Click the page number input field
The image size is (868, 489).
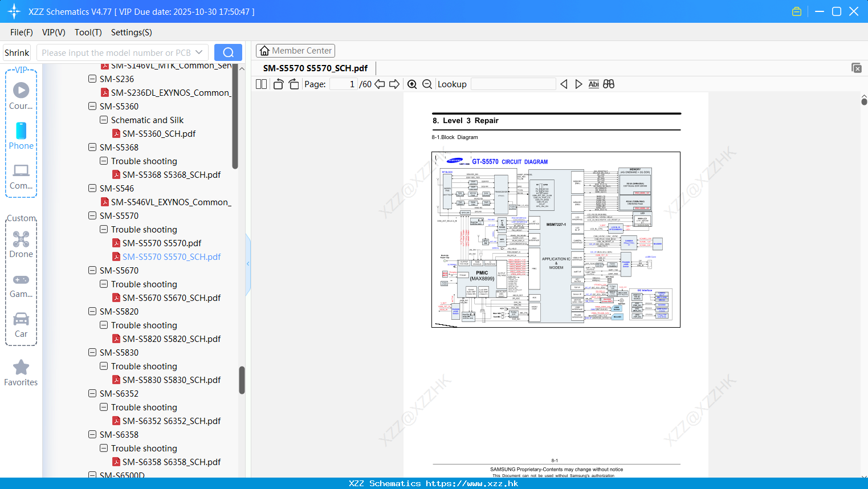click(x=344, y=84)
